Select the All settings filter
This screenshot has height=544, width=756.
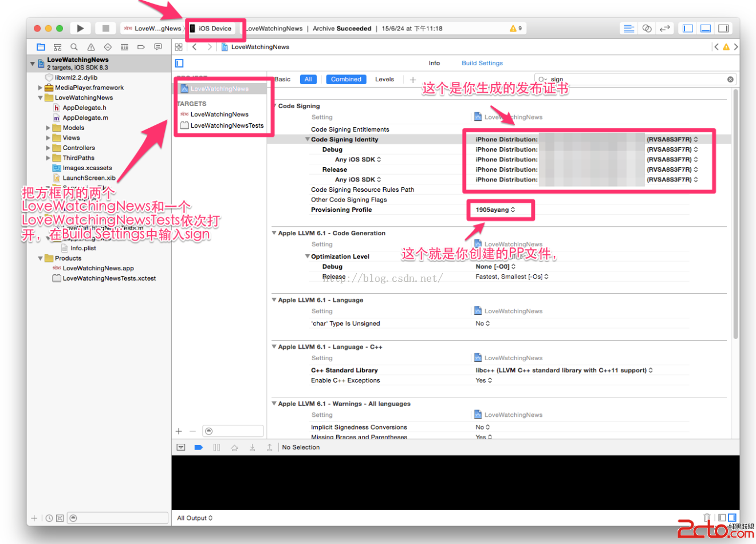pyautogui.click(x=308, y=80)
